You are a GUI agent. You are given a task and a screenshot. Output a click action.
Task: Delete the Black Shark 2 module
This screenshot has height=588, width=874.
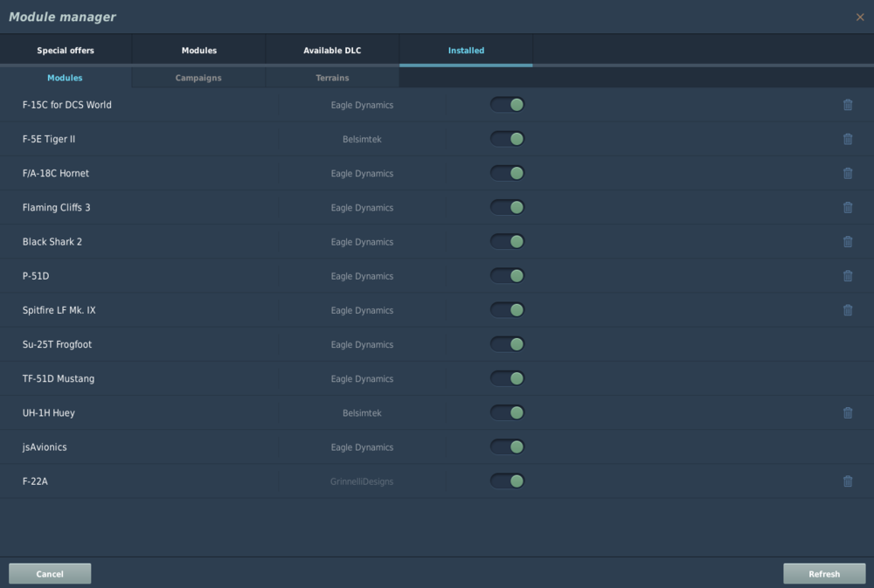[847, 242]
